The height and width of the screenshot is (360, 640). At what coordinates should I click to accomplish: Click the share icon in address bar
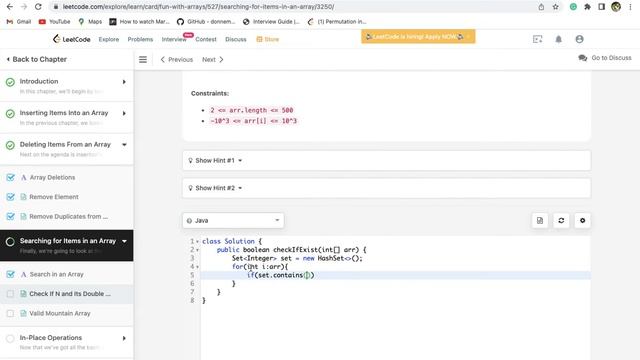click(x=541, y=7)
